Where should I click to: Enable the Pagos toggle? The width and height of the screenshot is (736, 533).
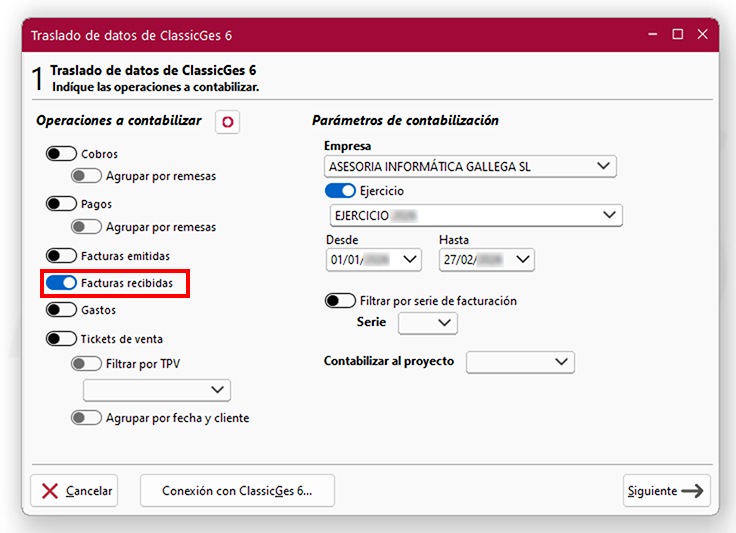61,204
